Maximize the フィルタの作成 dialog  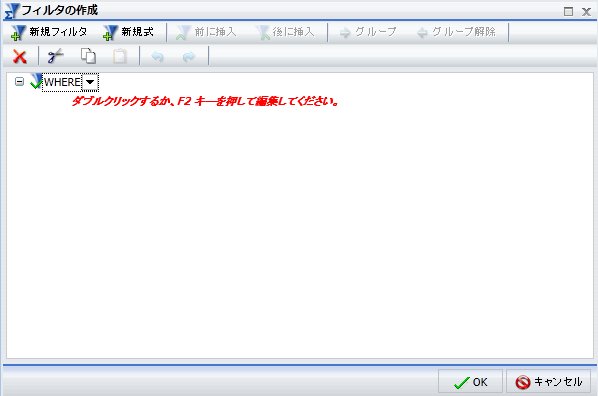[x=568, y=11]
